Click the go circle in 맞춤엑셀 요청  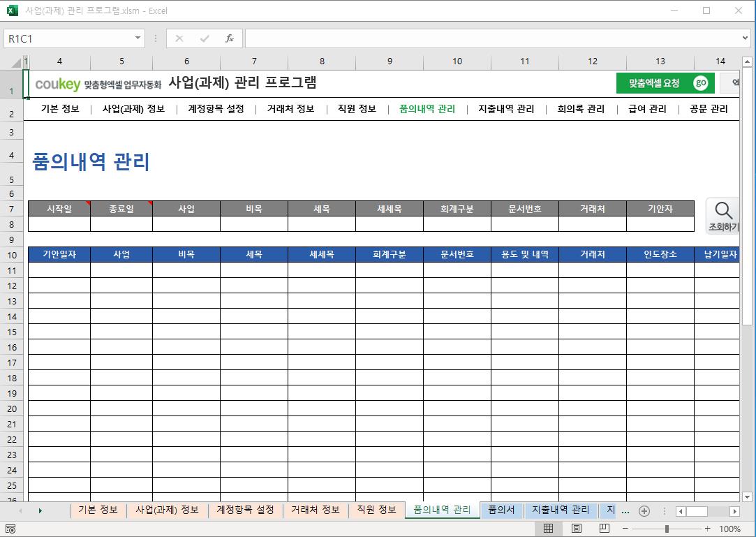pyautogui.click(x=701, y=83)
